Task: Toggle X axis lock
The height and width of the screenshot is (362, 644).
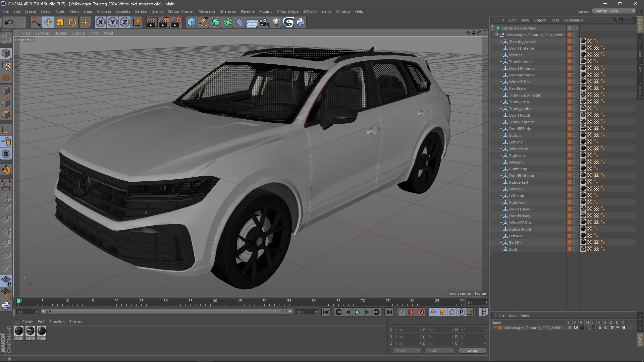Action: 100,22
